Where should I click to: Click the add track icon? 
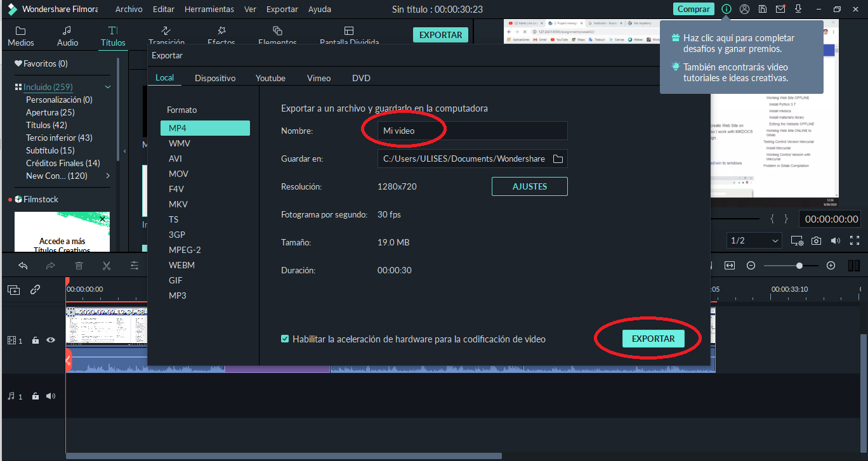13,290
